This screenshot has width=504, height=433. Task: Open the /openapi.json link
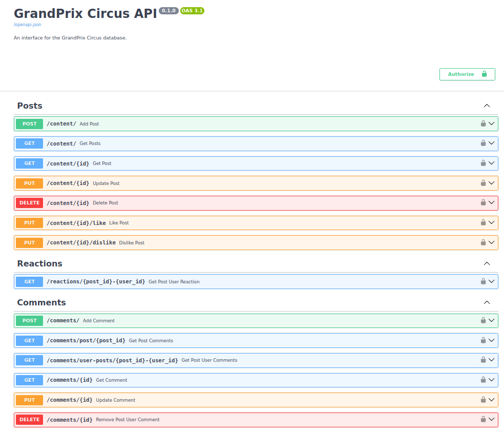(x=27, y=24)
